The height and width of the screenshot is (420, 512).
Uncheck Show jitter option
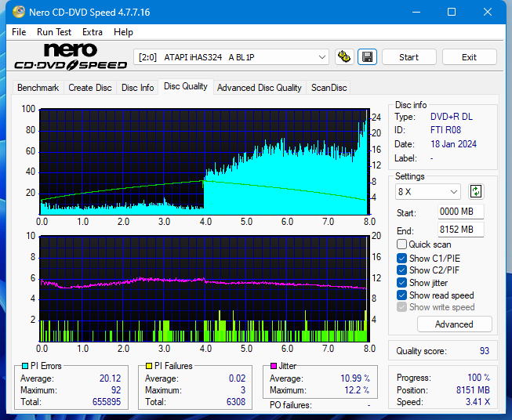pyautogui.click(x=401, y=283)
